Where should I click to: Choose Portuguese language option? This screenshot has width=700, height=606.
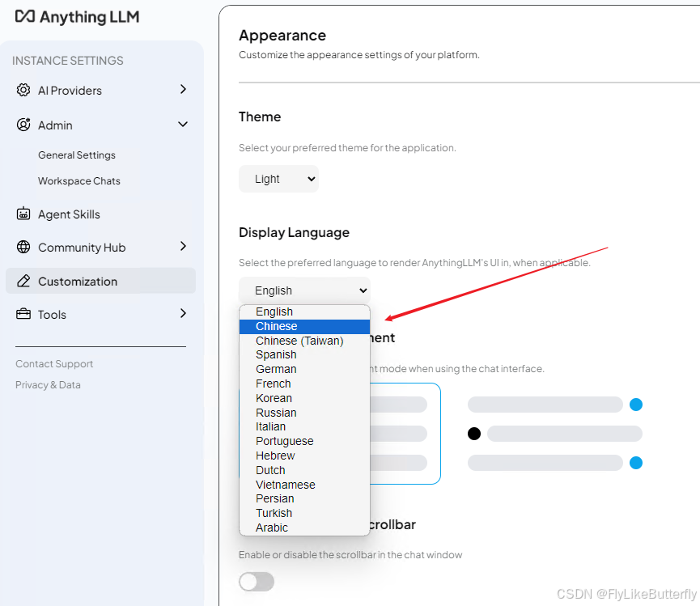click(304, 441)
